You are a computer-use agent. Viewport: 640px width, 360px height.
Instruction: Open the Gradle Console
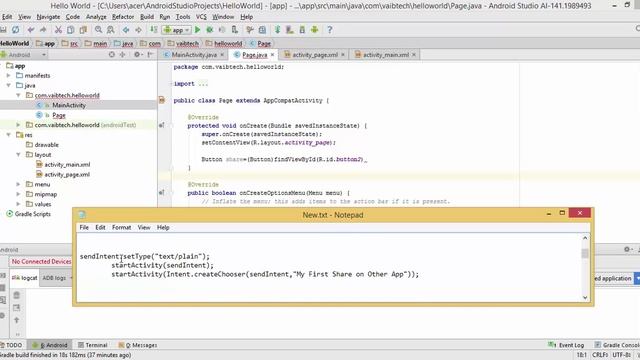(x=617, y=345)
